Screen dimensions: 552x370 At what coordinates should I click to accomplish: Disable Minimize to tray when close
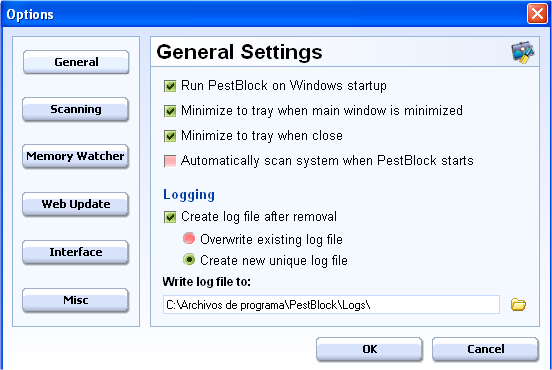pyautogui.click(x=170, y=136)
